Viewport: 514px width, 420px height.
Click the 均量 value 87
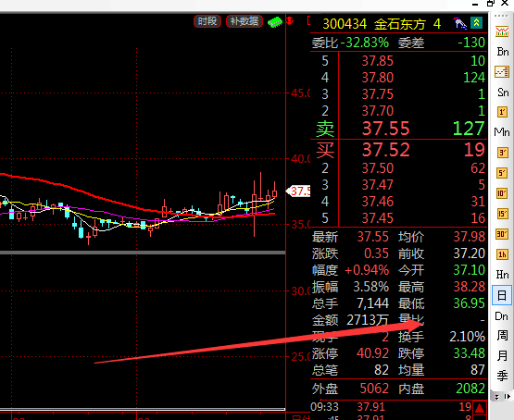point(478,370)
